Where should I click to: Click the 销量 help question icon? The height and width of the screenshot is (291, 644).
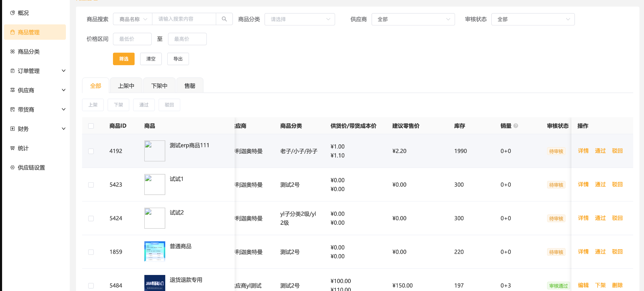pyautogui.click(x=516, y=126)
